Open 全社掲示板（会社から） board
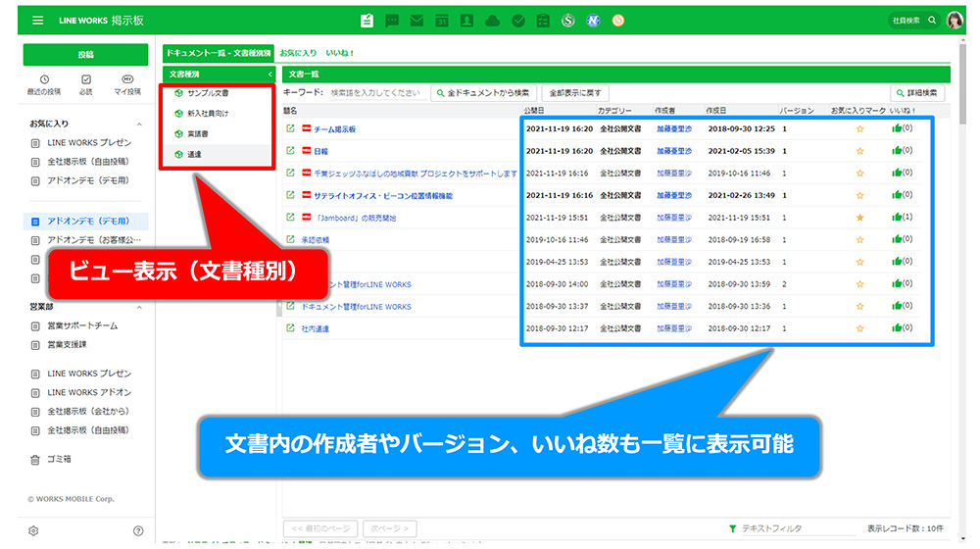The image size is (980, 549). [x=88, y=412]
